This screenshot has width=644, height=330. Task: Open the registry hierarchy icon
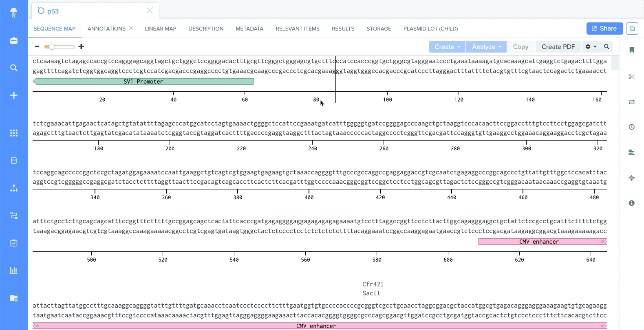point(14,188)
